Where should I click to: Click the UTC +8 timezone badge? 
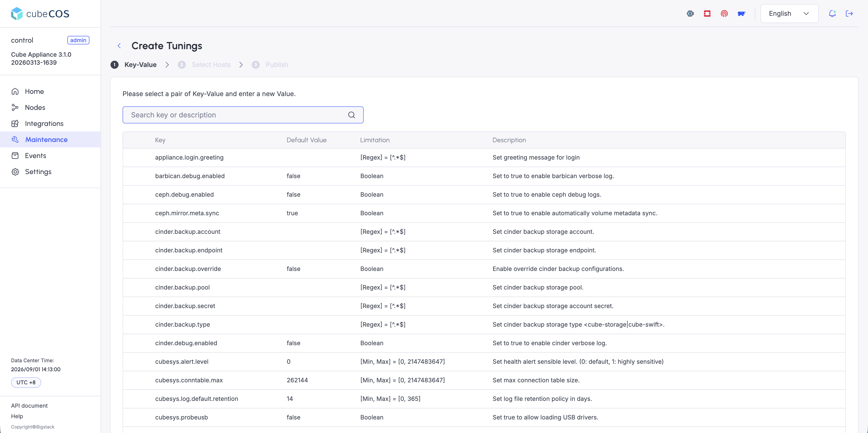(26, 383)
